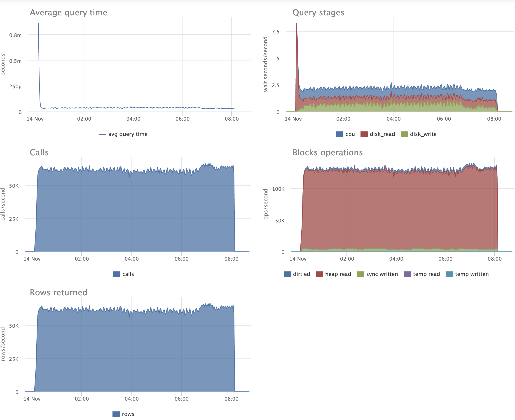515x420 pixels.
Task: Click the Rows returned chart title
Action: [58, 292]
